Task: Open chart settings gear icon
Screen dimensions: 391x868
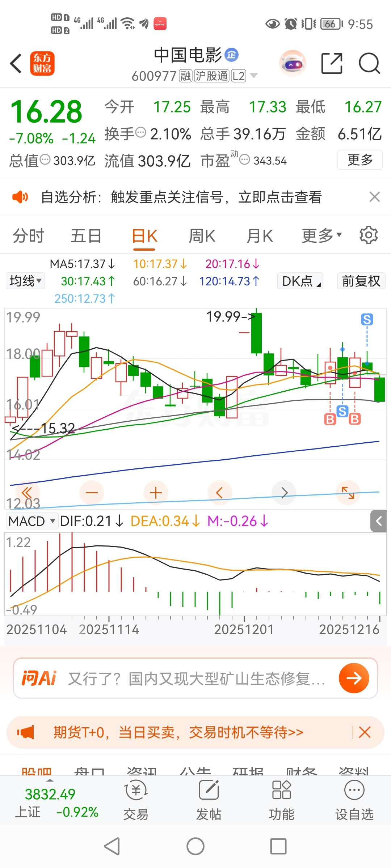Action: pos(369,235)
